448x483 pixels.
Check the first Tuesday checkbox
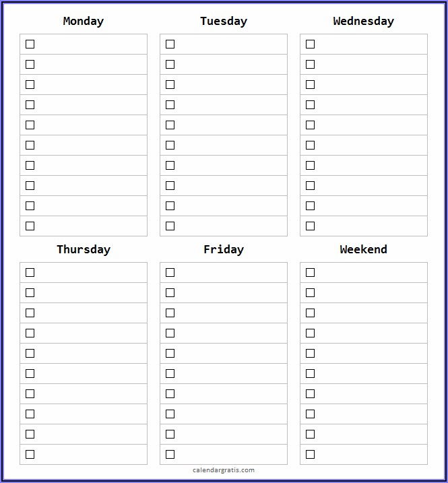point(170,44)
